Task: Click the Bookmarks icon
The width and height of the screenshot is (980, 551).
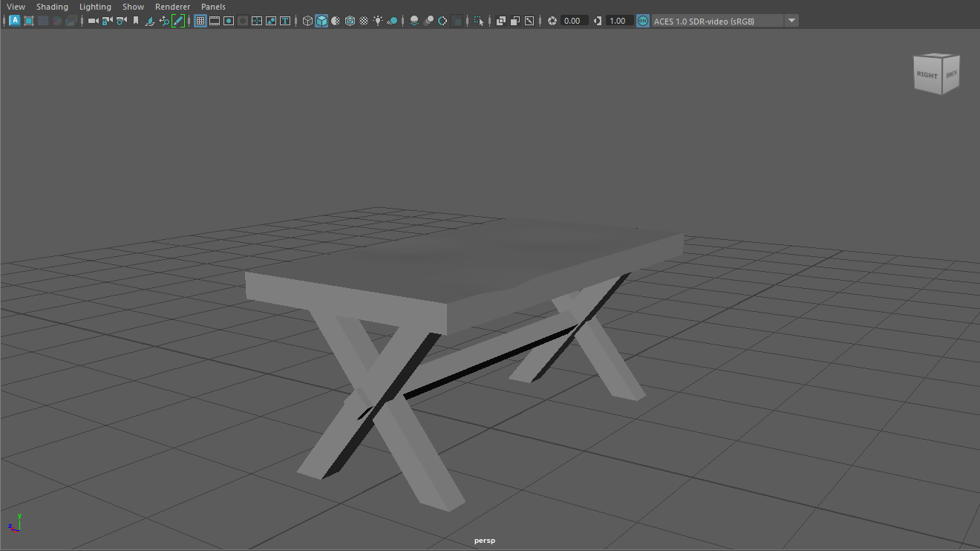Action: [135, 21]
